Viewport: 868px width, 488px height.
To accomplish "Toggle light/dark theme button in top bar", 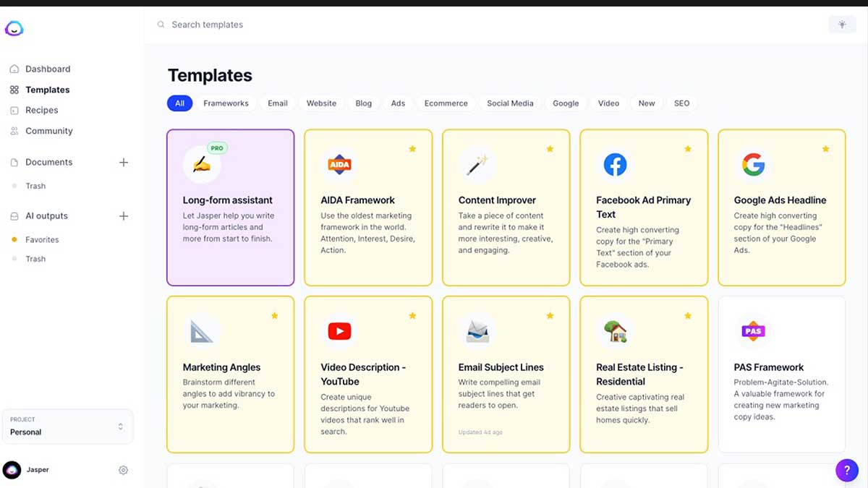I will pyautogui.click(x=842, y=25).
